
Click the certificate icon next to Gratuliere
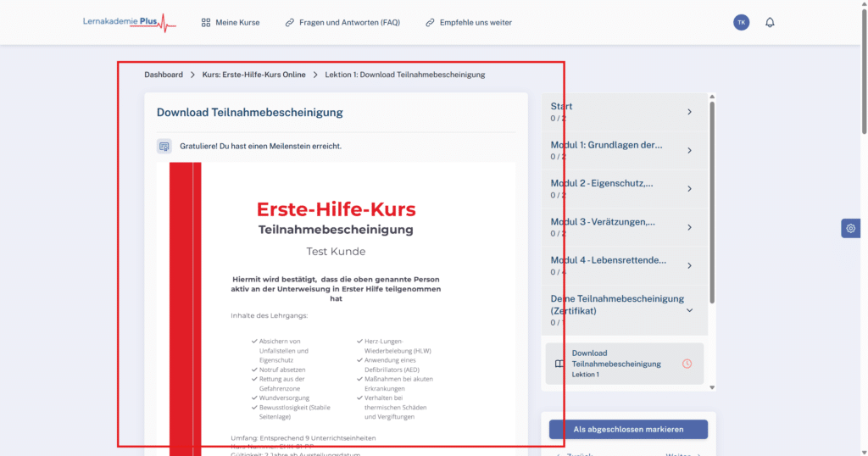164,146
